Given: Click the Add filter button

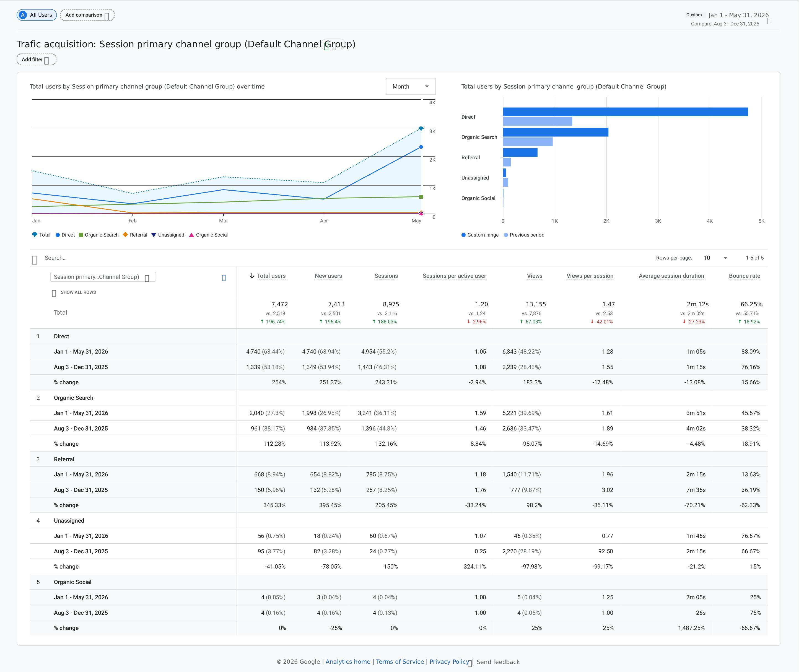Looking at the screenshot, I should click(36, 59).
